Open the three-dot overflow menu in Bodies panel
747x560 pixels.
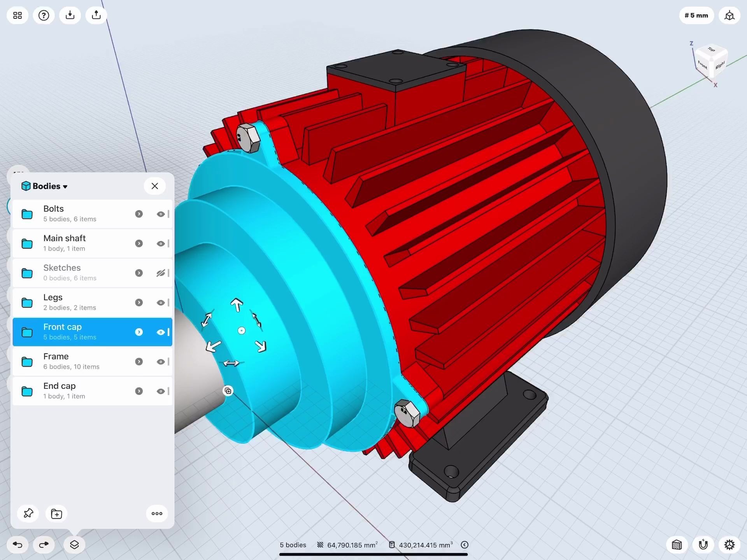coord(156,513)
